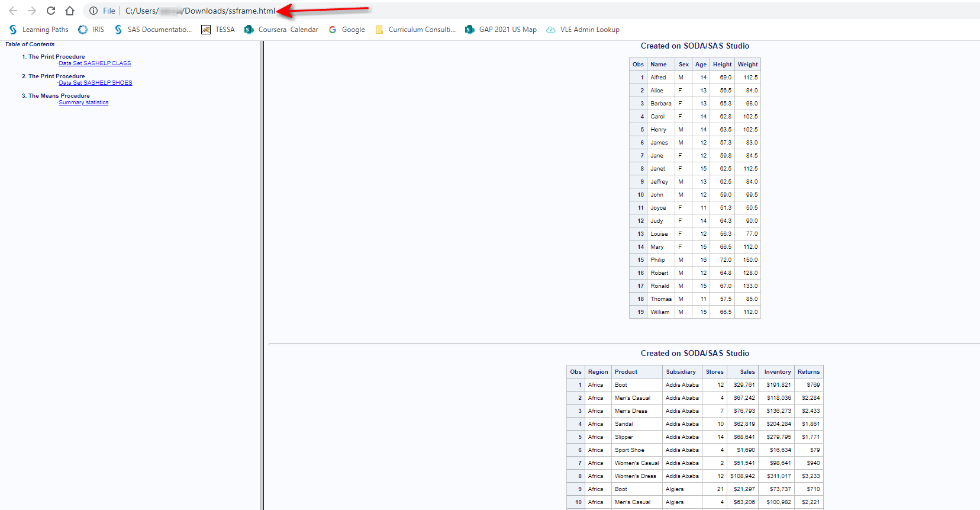980x510 pixels.
Task: Click the Sex column header
Action: (684, 65)
